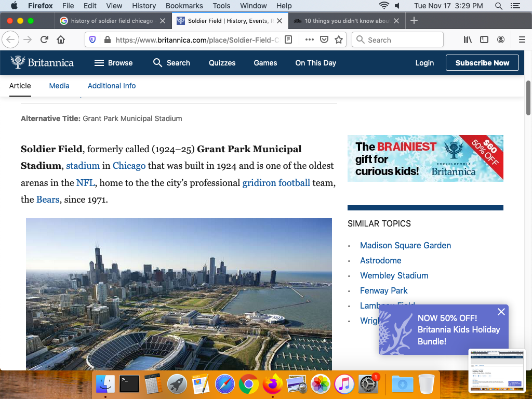Image resolution: width=532 pixels, height=399 pixels.
Task: Open the Firefox hamburger menu
Action: click(x=522, y=40)
